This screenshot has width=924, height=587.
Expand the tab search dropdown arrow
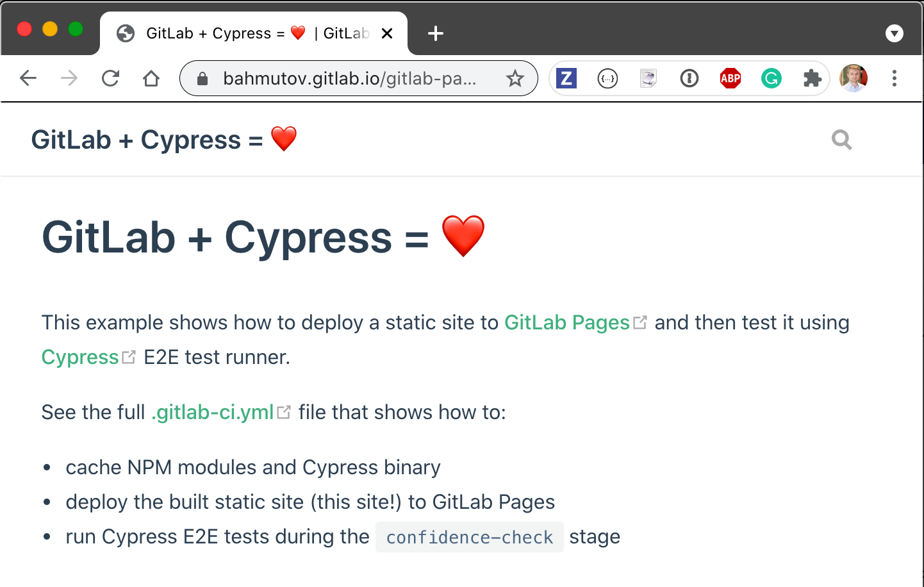[x=894, y=33]
